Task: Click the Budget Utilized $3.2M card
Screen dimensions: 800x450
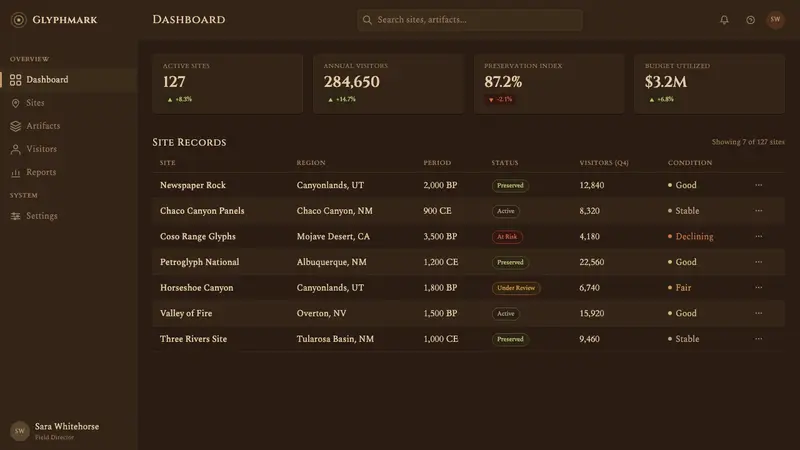Action: click(710, 84)
